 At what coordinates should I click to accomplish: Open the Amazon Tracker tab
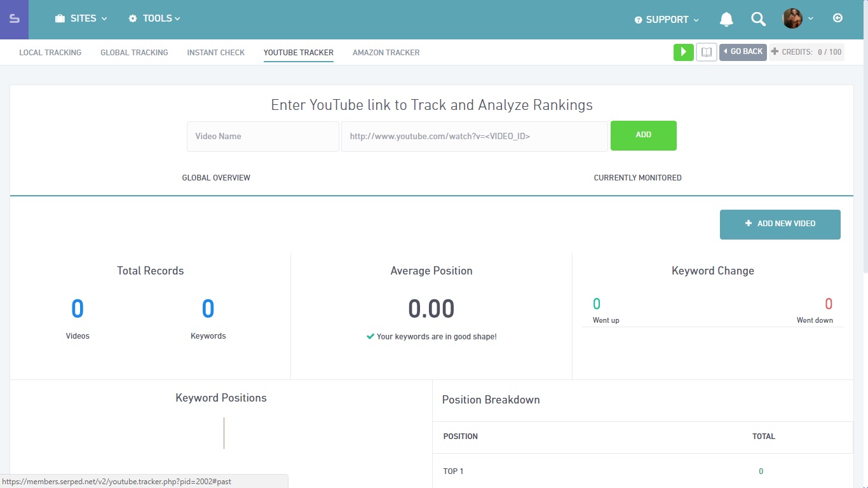[386, 53]
